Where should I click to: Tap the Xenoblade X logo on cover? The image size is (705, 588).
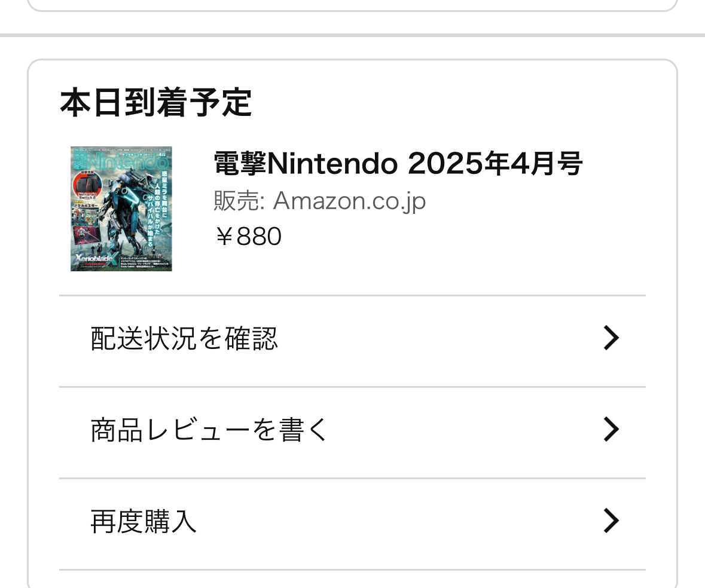click(x=96, y=259)
